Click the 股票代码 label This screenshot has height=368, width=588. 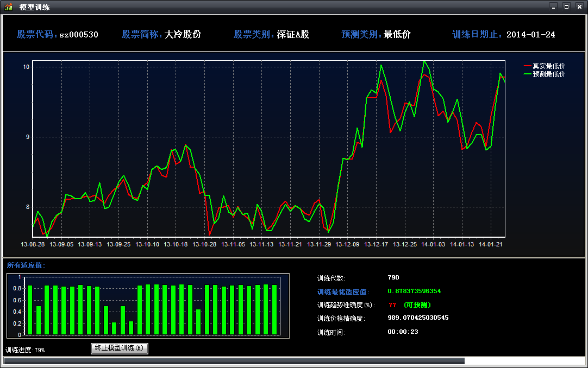(37, 34)
